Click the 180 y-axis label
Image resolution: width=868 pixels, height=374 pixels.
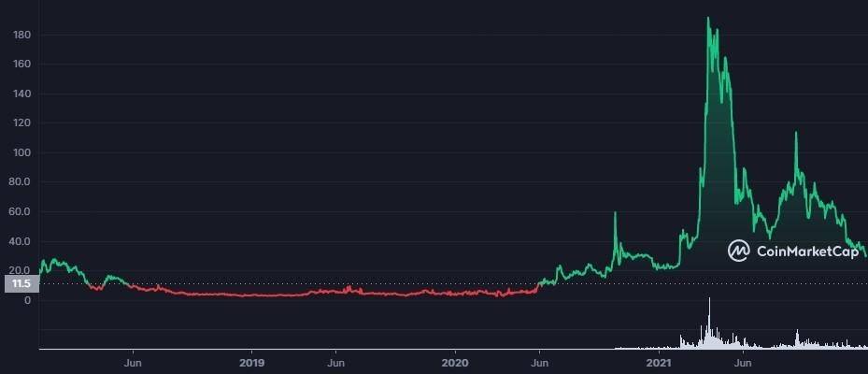coord(22,35)
